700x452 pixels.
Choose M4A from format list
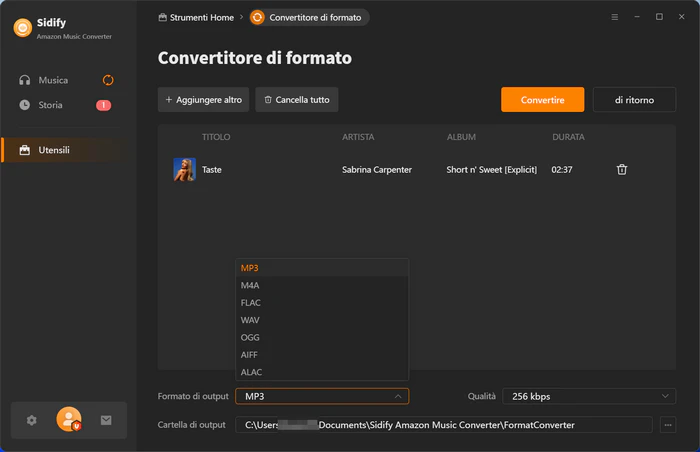[x=322, y=285]
